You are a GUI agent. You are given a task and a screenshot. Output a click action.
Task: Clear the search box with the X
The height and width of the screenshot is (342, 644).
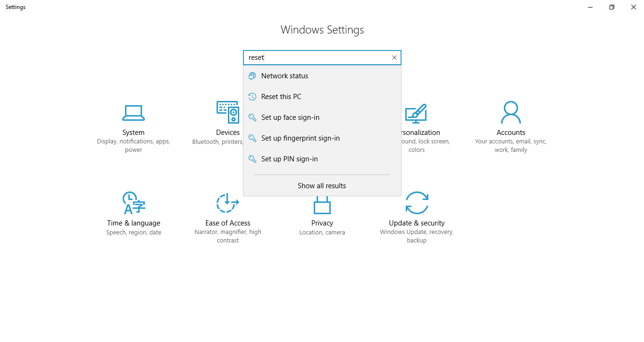pyautogui.click(x=394, y=58)
